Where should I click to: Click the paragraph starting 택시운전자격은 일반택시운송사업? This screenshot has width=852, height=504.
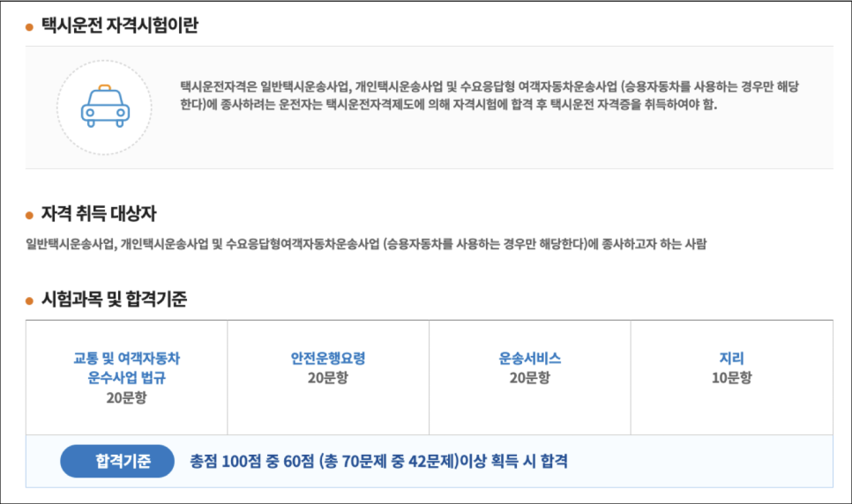pyautogui.click(x=490, y=95)
